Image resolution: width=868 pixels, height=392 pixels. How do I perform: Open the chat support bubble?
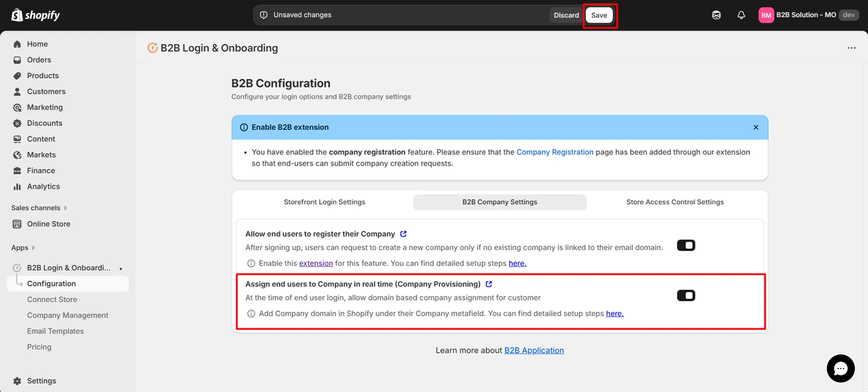coord(840,368)
